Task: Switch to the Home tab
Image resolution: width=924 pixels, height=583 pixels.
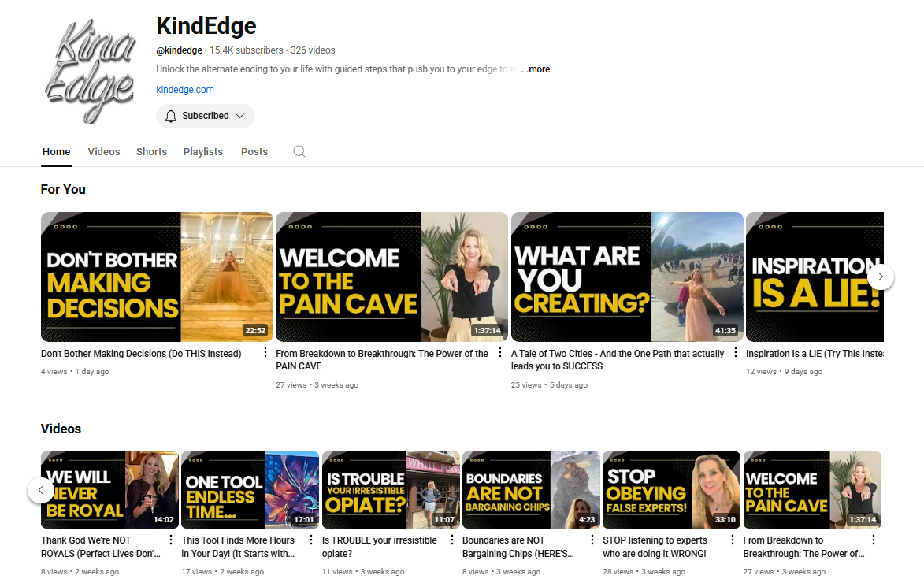Action: click(57, 151)
